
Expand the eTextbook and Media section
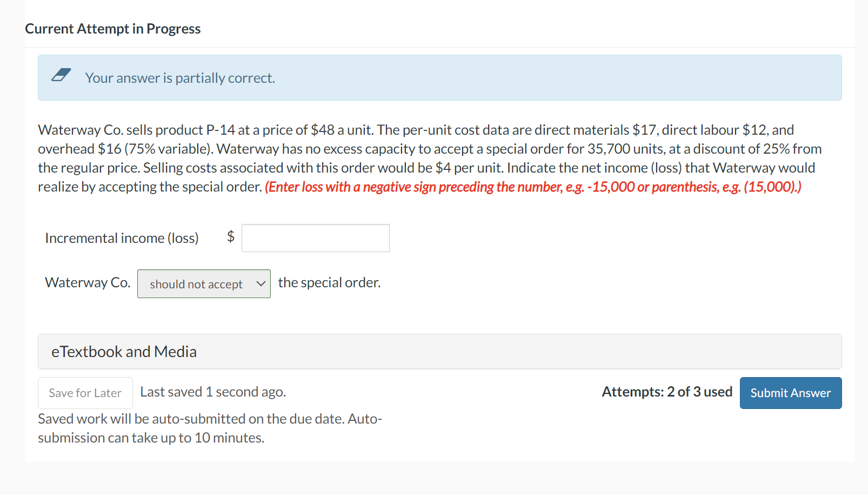[x=124, y=351]
